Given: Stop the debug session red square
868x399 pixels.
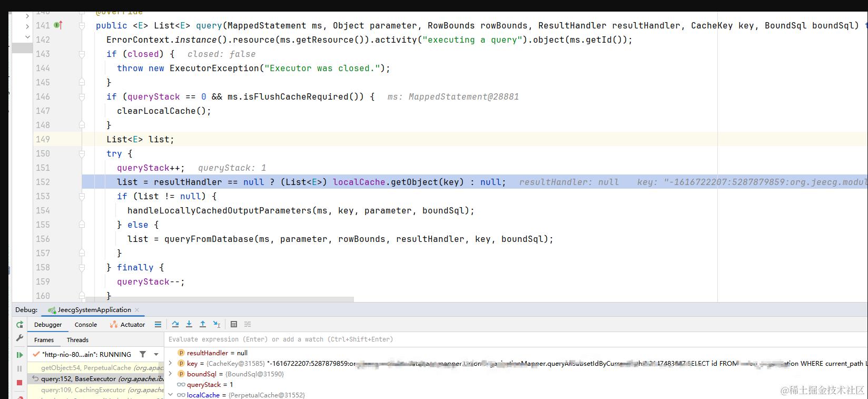Looking at the screenshot, I should point(19,382).
